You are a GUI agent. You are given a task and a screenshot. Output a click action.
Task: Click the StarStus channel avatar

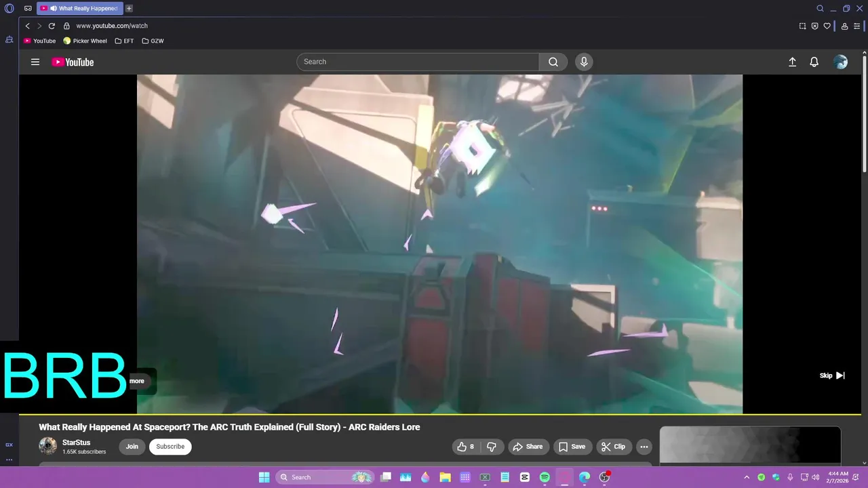pyautogui.click(x=48, y=446)
